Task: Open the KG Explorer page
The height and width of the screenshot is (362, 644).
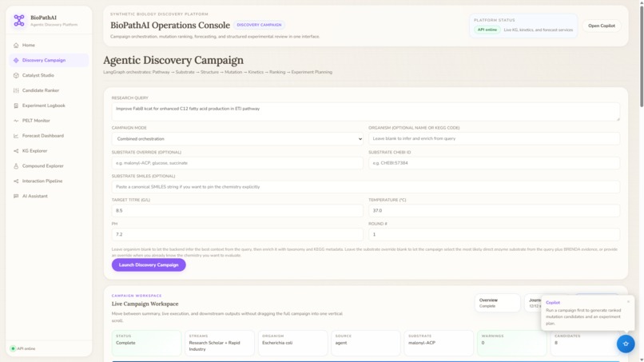Action: [49, 151]
